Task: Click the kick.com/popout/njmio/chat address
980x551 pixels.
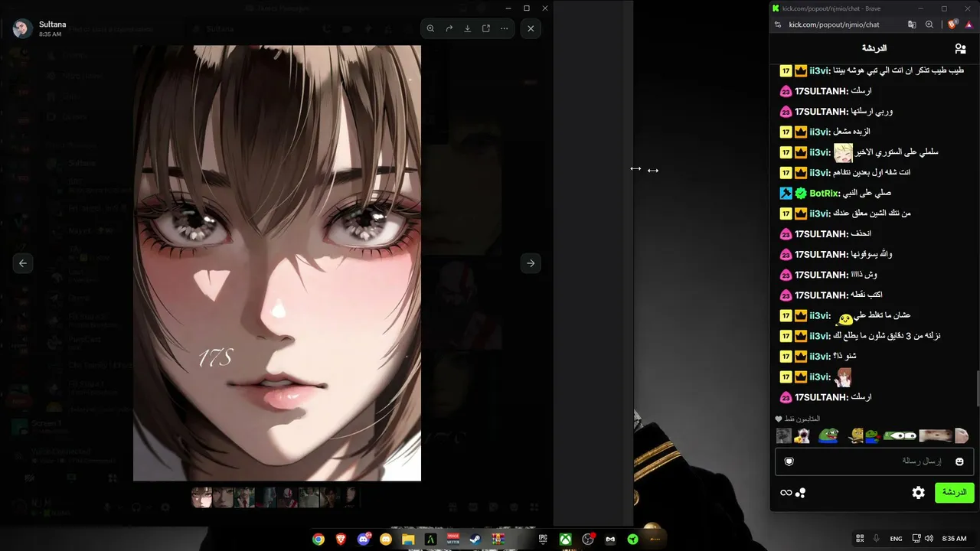Action: point(834,24)
